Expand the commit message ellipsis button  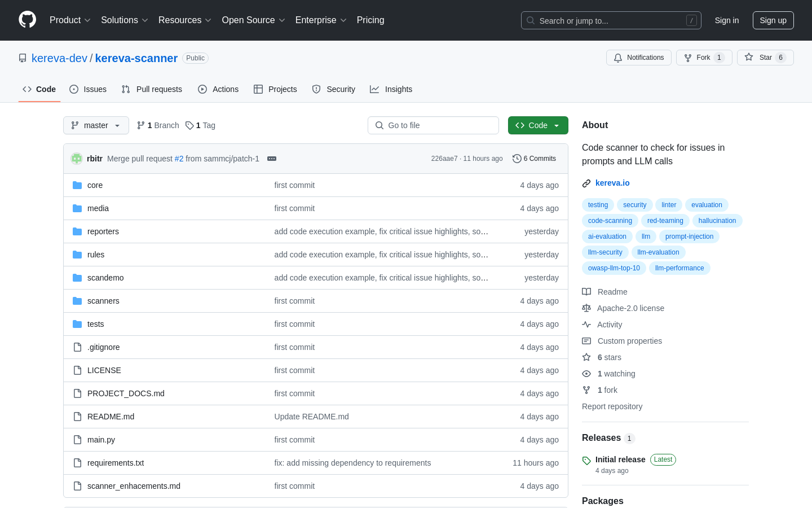click(272, 159)
